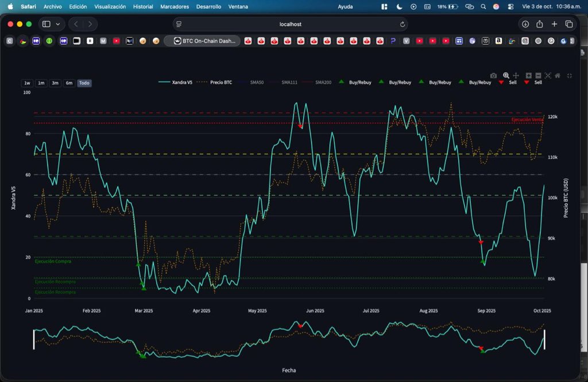This screenshot has width=588, height=382.
Task: Open the Desarrollo menu
Action: [208, 6]
